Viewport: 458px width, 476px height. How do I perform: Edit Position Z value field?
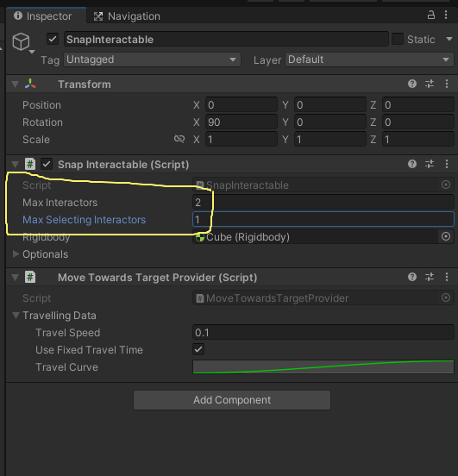click(418, 105)
